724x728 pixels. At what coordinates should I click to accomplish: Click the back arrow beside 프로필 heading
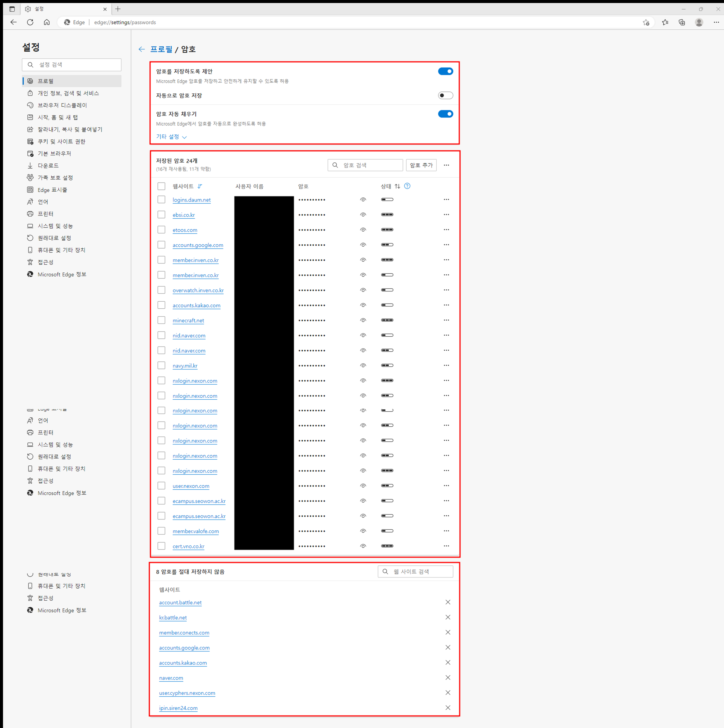click(142, 49)
